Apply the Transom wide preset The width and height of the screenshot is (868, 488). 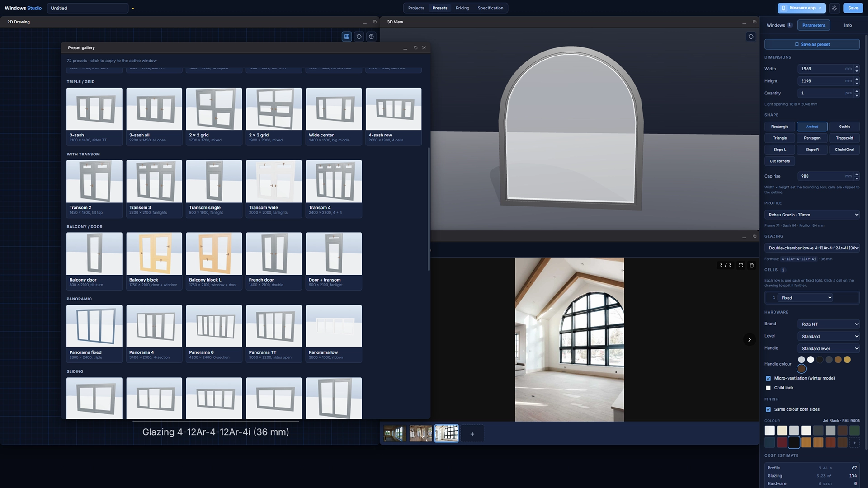point(274,189)
